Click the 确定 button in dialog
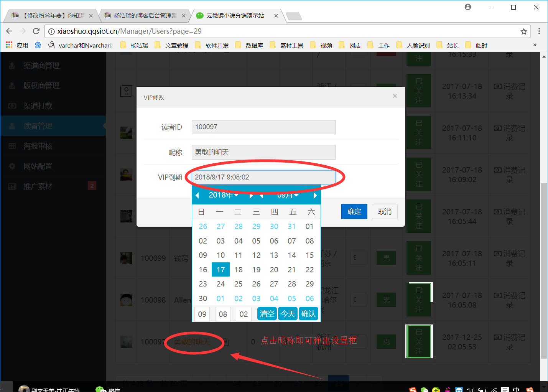This screenshot has height=392, width=548. (x=354, y=211)
